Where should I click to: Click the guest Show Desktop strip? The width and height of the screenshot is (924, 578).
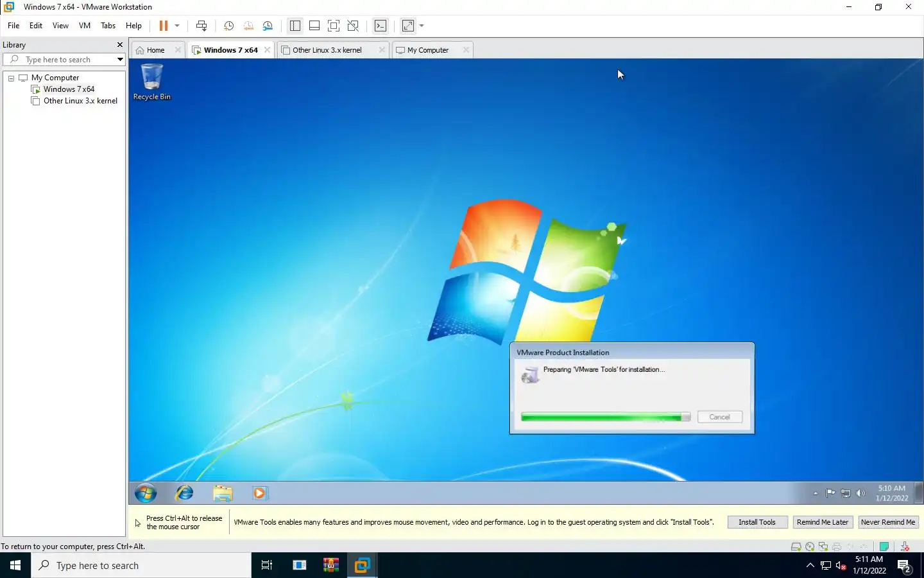pyautogui.click(x=919, y=493)
